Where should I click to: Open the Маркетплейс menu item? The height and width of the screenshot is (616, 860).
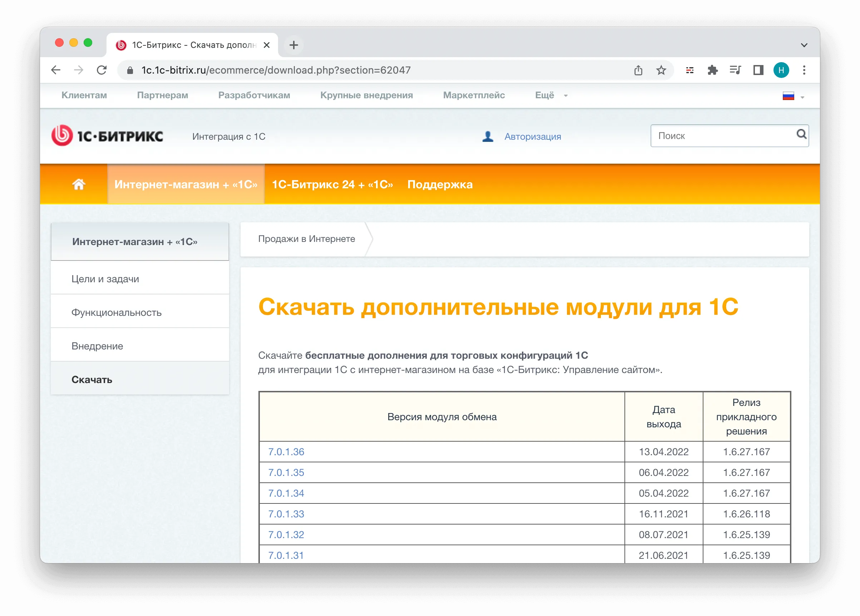tap(474, 95)
